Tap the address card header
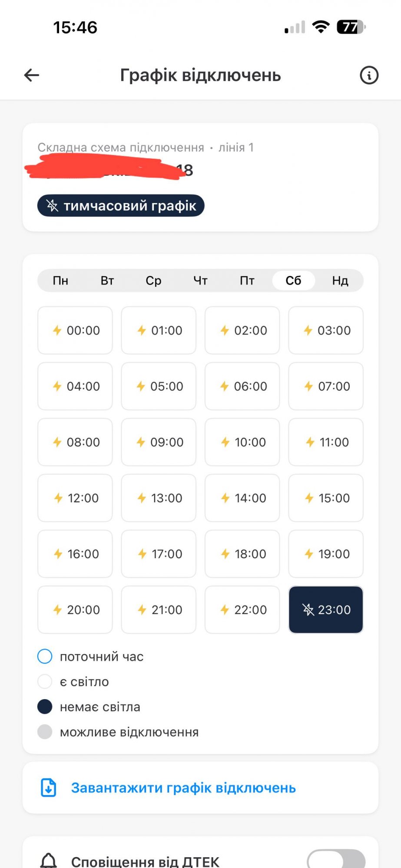401x868 pixels. click(x=200, y=159)
